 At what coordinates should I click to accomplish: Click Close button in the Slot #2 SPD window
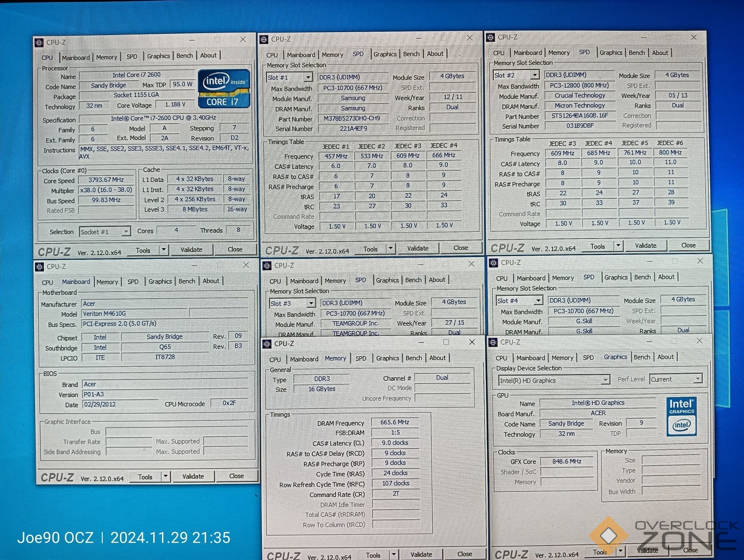tap(688, 245)
